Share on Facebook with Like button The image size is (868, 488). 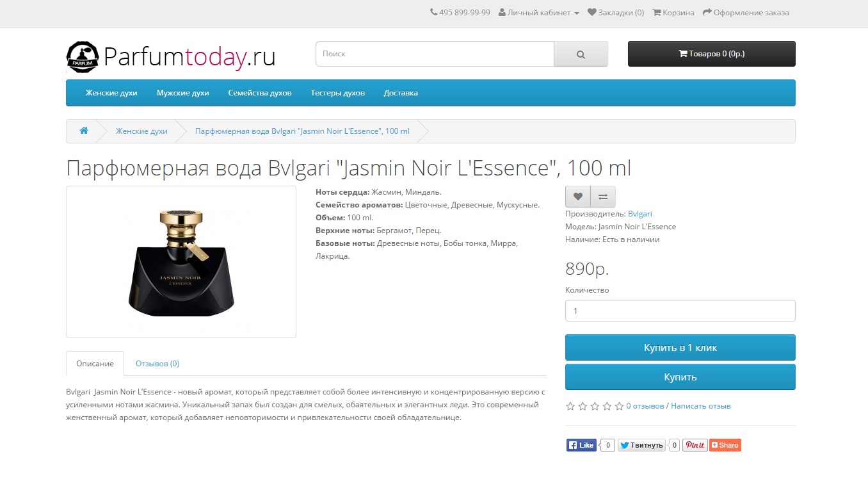pos(582,445)
